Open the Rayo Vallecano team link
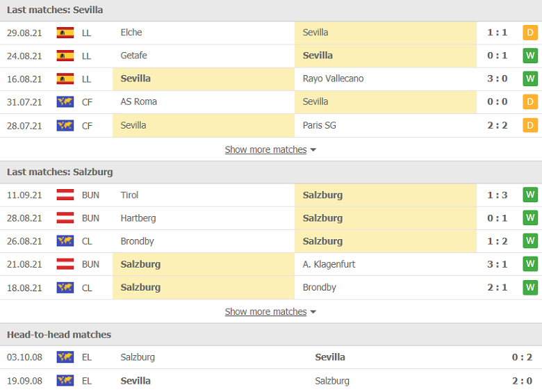 [x=333, y=79]
